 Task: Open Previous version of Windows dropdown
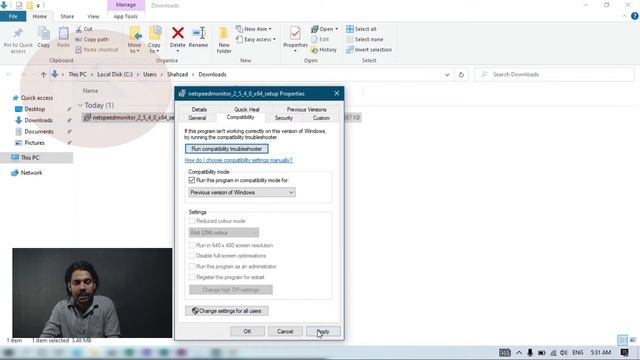[242, 192]
